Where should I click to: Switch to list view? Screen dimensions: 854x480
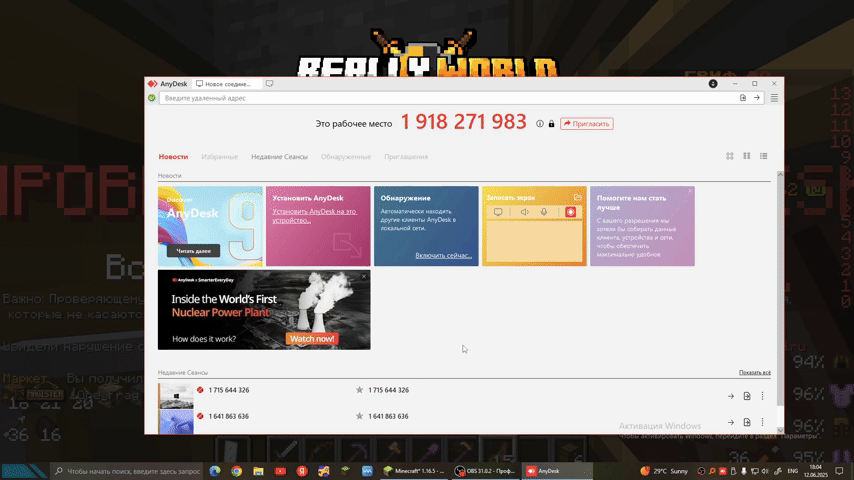[x=764, y=156]
